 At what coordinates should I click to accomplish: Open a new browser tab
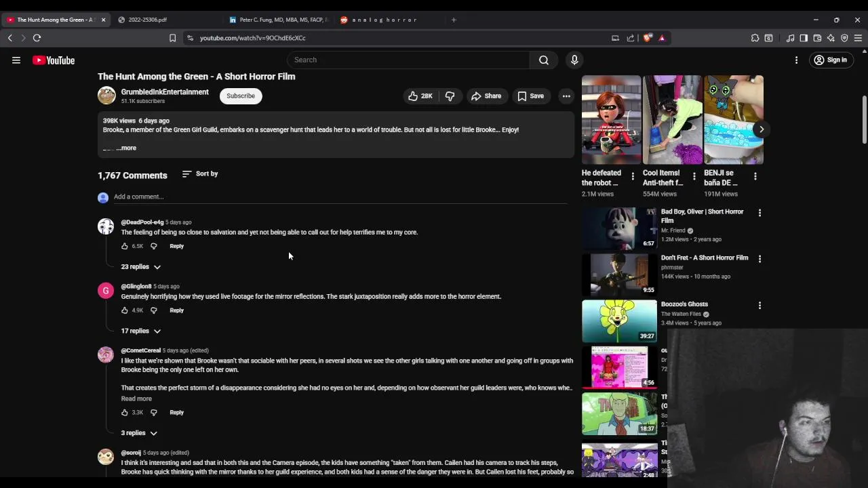[454, 20]
